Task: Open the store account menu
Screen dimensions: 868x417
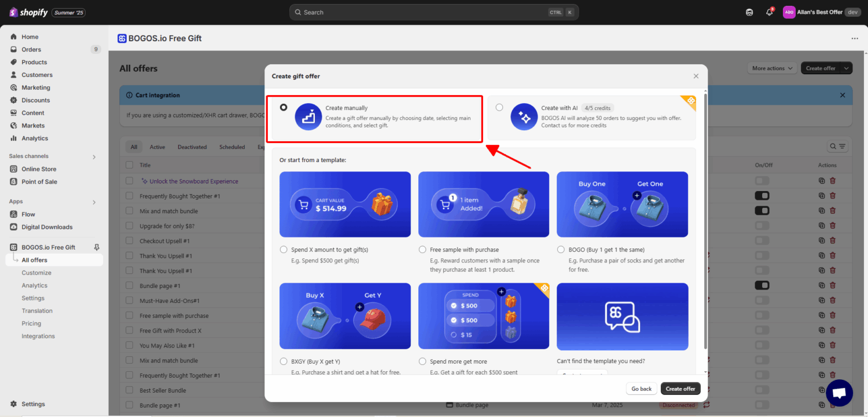Action: (822, 12)
